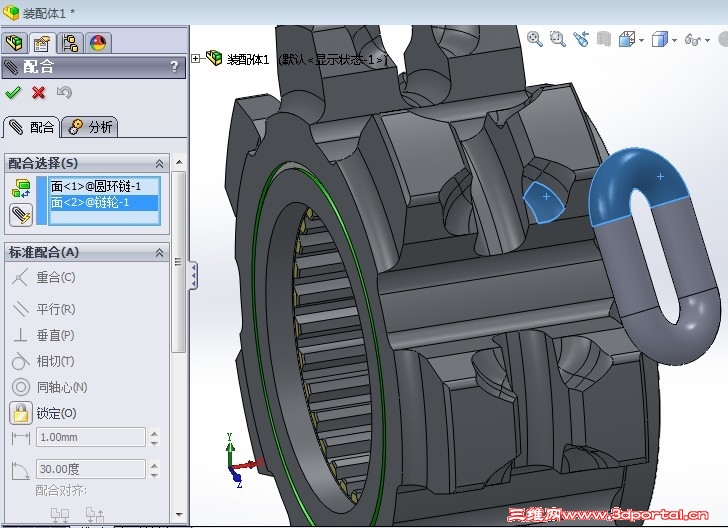Open the View Orientation icon
The image size is (728, 528).
627,39
